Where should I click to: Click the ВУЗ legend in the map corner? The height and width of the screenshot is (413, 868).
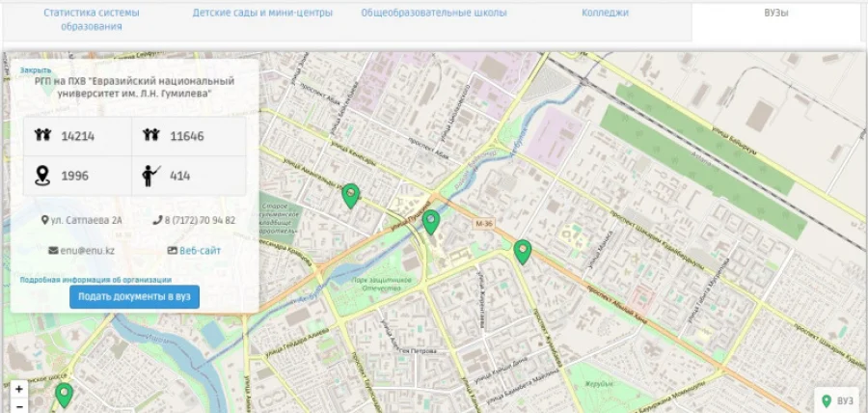click(x=837, y=400)
